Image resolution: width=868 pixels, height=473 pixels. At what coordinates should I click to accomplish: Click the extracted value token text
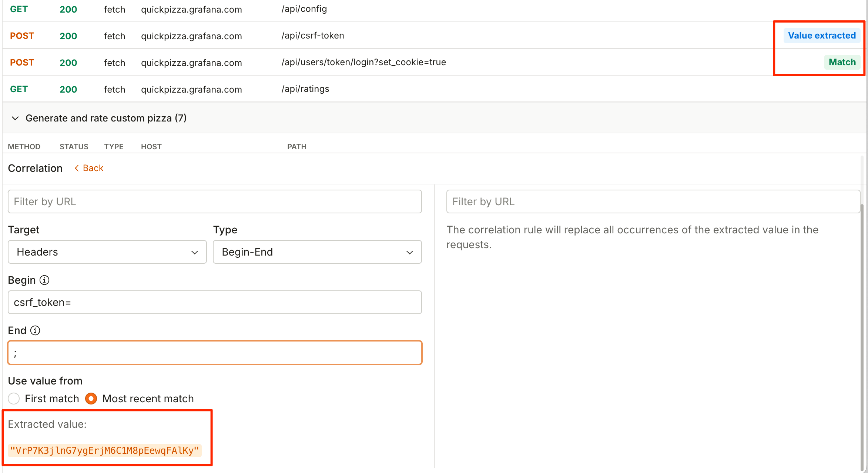point(104,450)
